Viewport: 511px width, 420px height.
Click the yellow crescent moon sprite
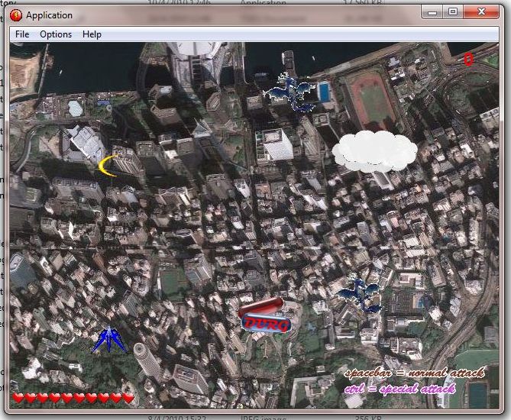[x=108, y=166]
